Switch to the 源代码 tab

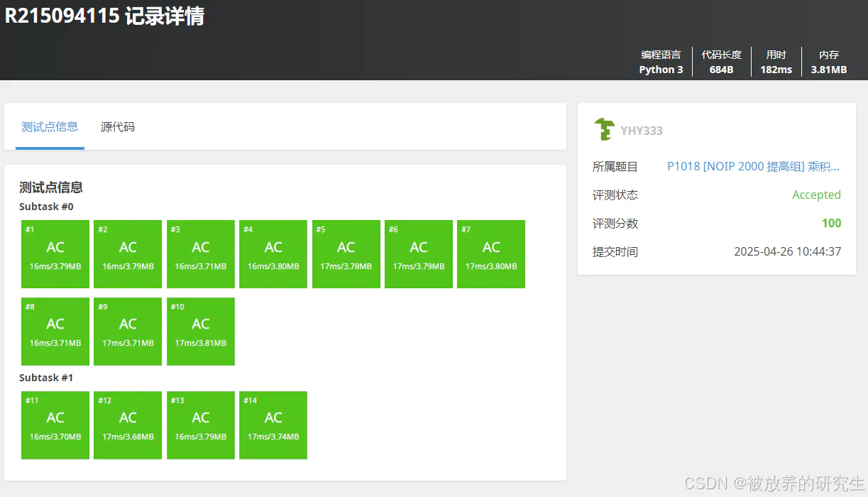[118, 127]
